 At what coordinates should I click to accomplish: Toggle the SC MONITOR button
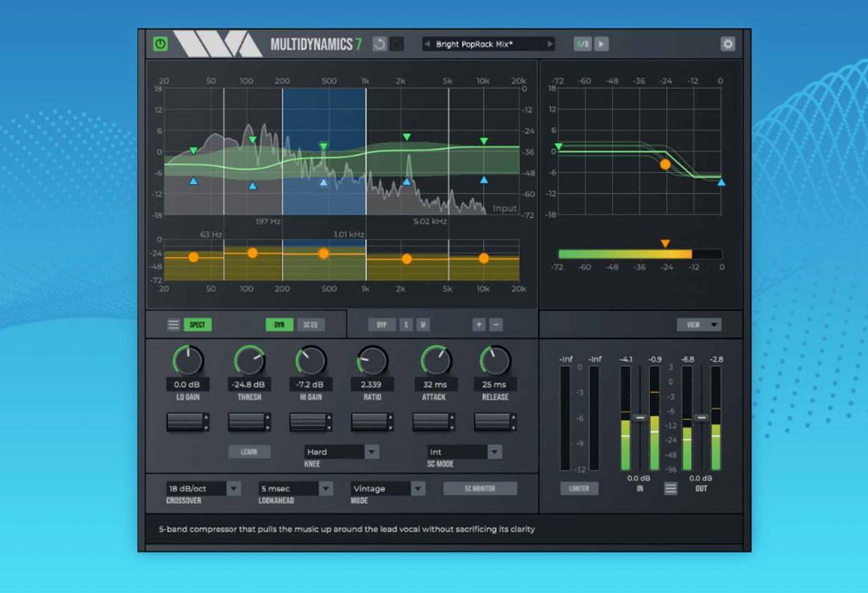click(x=480, y=489)
